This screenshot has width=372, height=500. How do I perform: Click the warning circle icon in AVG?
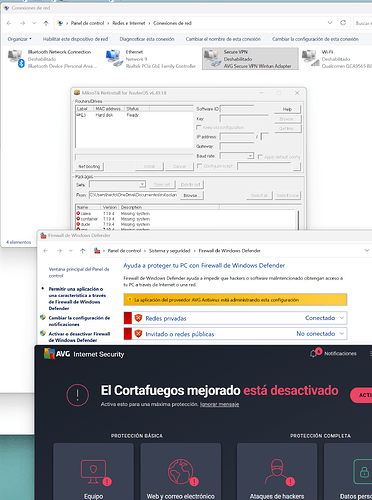click(77, 395)
